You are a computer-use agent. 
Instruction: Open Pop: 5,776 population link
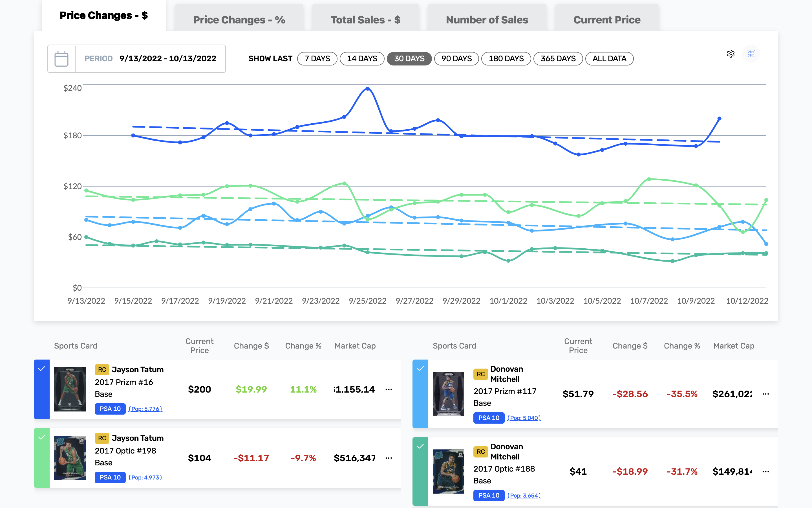point(145,409)
